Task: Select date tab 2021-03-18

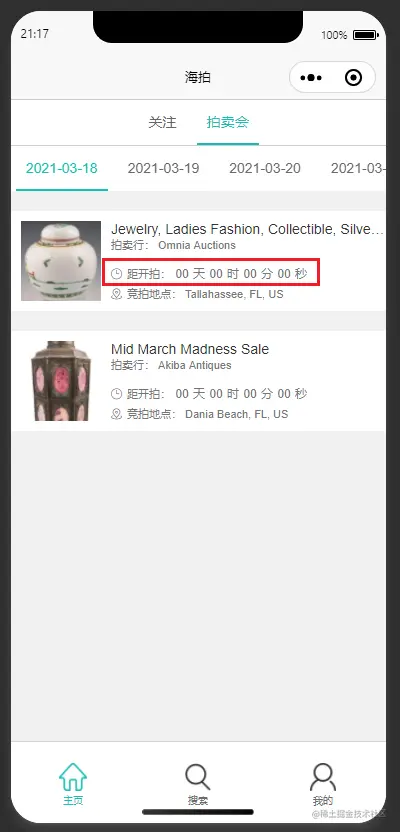Action: 62,168
